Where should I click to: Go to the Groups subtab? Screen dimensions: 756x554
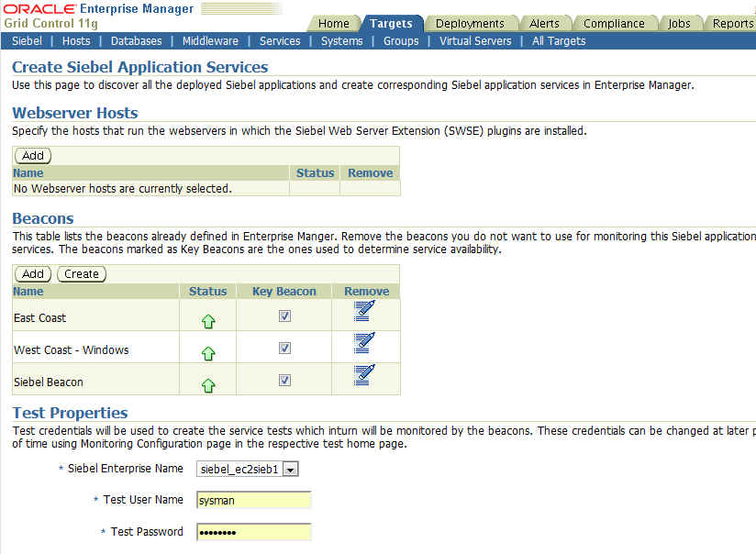tap(401, 41)
